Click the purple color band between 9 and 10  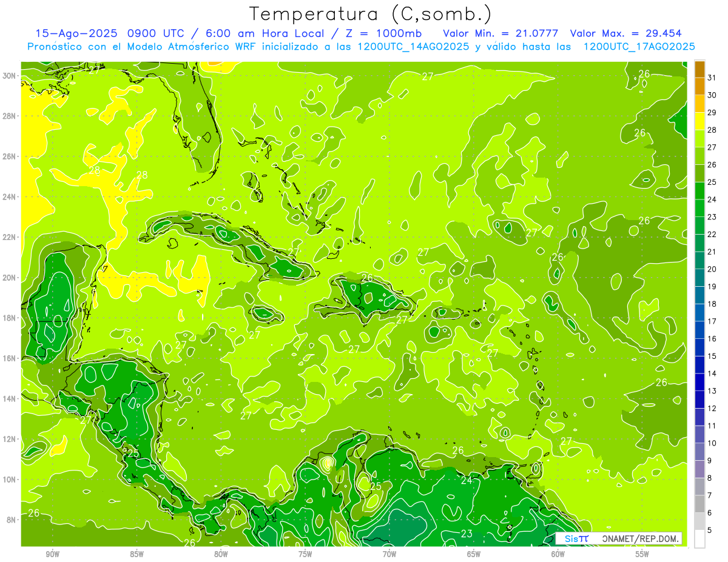tap(699, 452)
